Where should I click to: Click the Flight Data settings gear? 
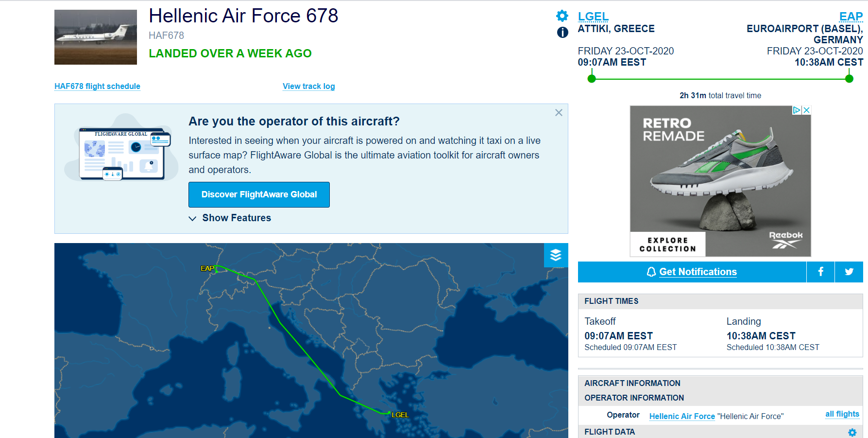click(x=852, y=432)
